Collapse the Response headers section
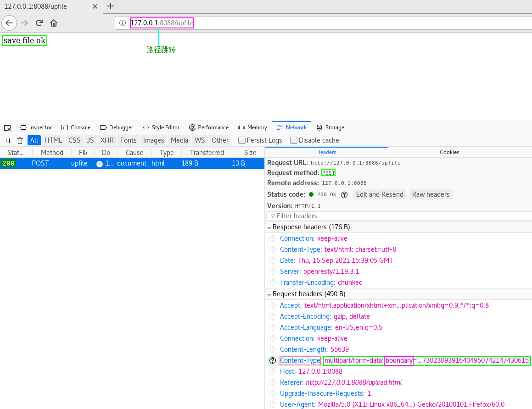This screenshot has height=409, width=532. [x=269, y=227]
